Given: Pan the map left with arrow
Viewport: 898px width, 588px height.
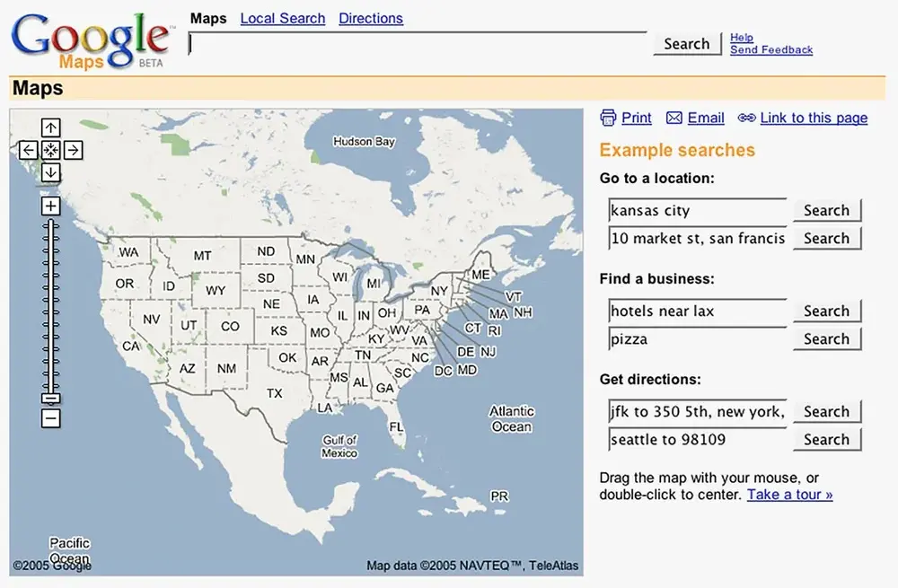Looking at the screenshot, I should pyautogui.click(x=29, y=150).
